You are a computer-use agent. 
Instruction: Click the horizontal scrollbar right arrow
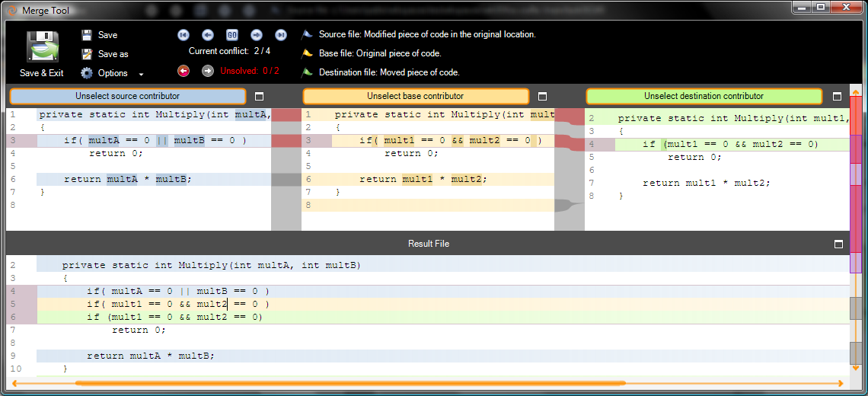tap(840, 383)
